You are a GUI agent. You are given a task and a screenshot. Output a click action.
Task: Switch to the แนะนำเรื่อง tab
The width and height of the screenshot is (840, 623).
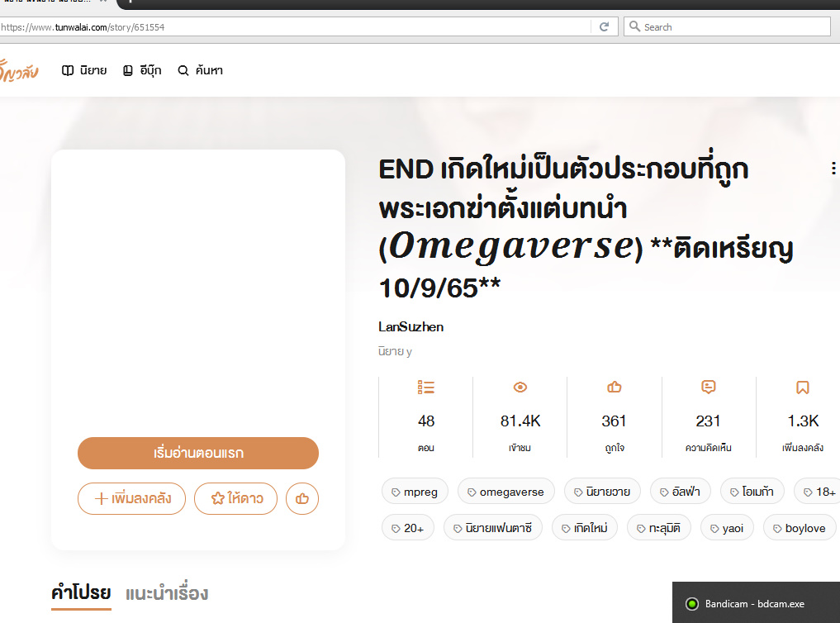(x=167, y=593)
